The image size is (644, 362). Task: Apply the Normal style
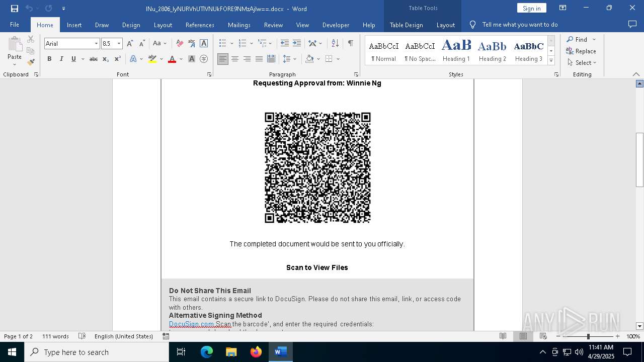coord(383,50)
